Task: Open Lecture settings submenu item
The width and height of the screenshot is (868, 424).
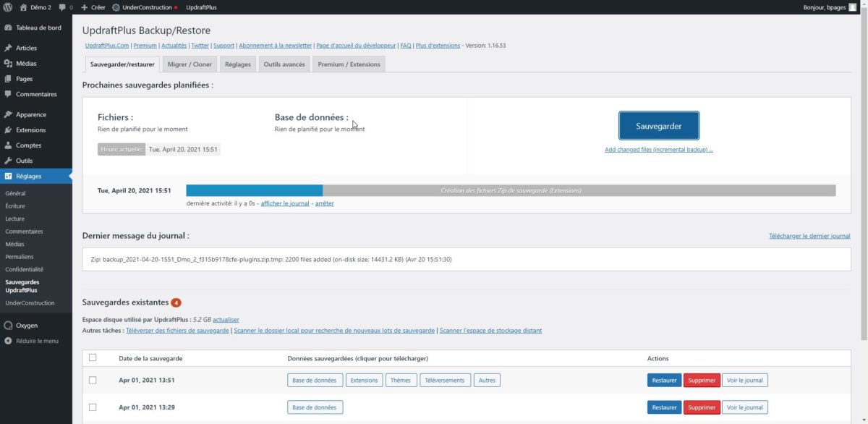Action: click(x=14, y=219)
